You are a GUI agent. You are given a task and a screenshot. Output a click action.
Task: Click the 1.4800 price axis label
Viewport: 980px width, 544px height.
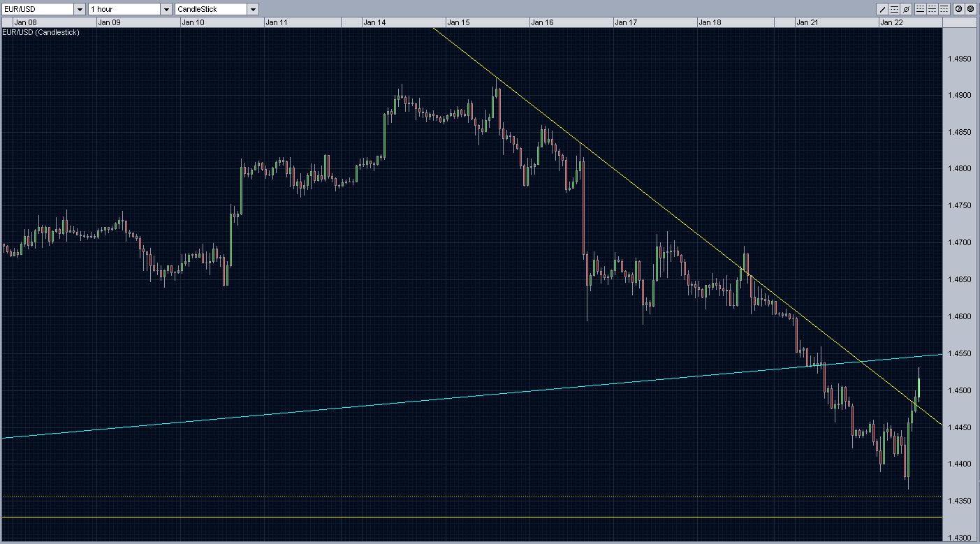[959, 169]
